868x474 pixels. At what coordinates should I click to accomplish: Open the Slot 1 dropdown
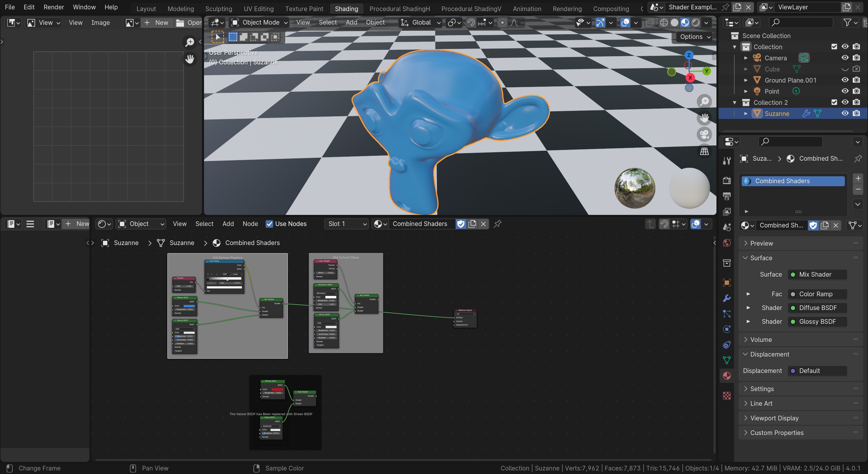346,224
